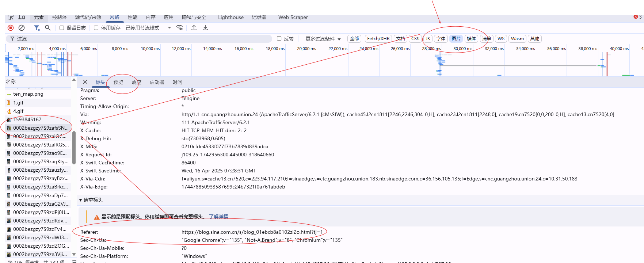Image resolution: width=644 pixels, height=263 pixels.
Task: Select the ten_map.png request
Action: point(28,94)
